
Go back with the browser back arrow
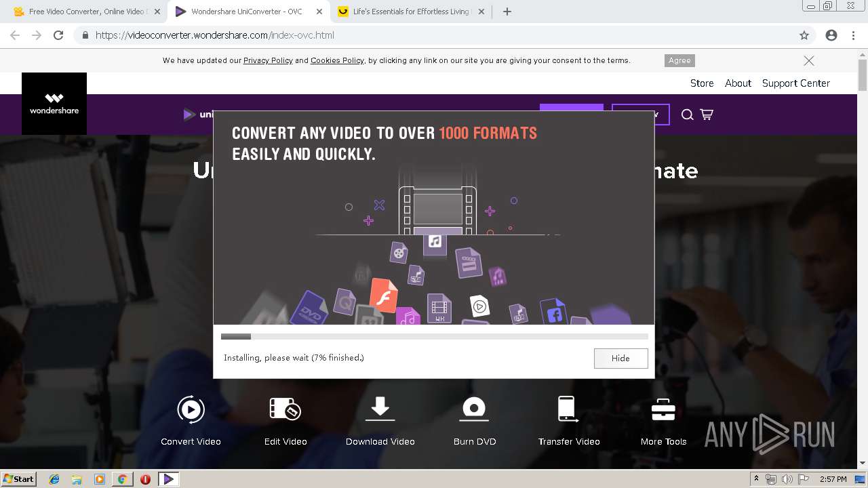(15, 35)
